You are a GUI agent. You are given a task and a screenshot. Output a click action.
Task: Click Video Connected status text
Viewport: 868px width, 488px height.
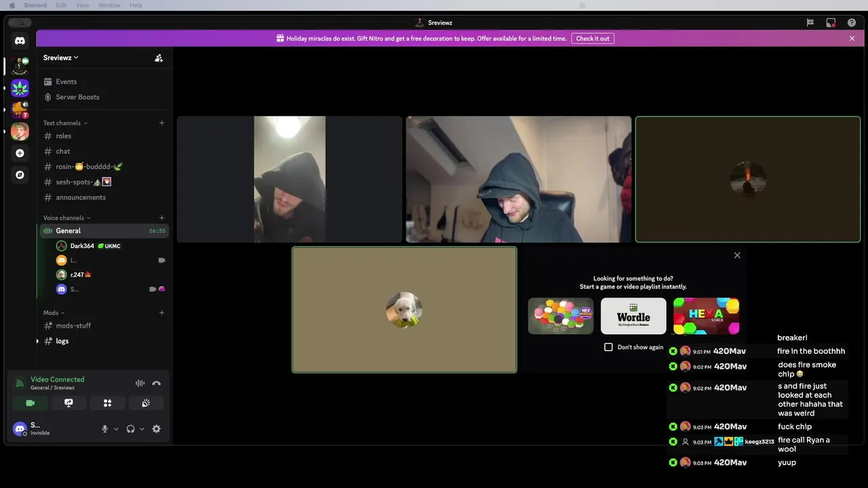point(58,380)
